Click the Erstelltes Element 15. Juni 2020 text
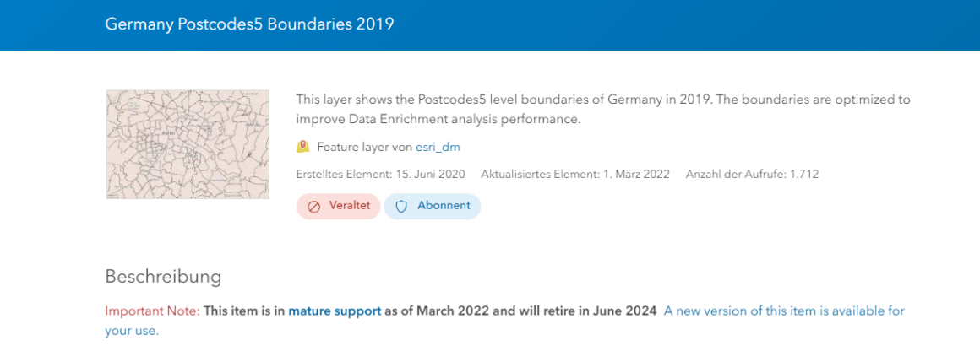The height and width of the screenshot is (351, 980). [381, 175]
